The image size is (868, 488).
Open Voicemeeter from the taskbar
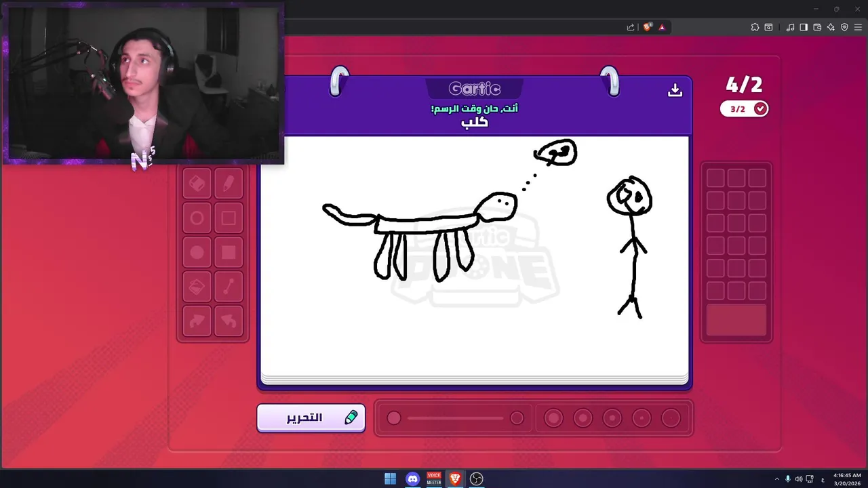click(434, 479)
